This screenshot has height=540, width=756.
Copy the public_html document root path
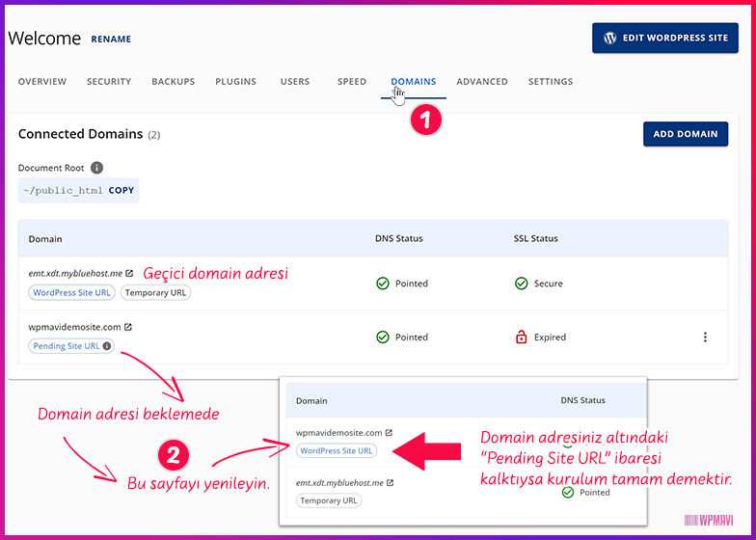(121, 191)
